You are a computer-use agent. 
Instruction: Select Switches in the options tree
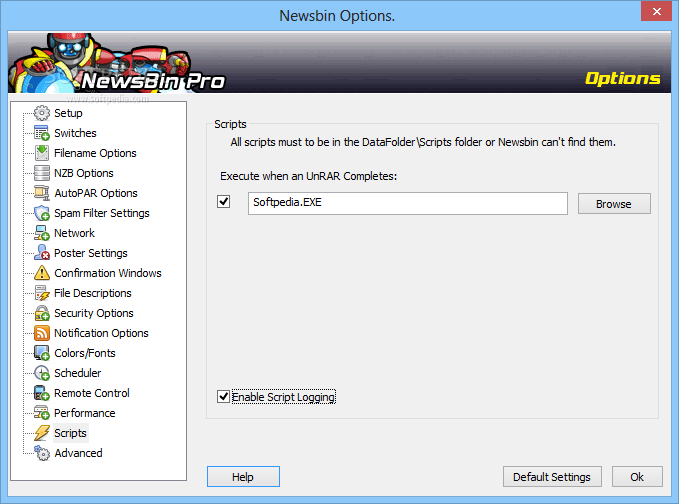pyautogui.click(x=75, y=133)
